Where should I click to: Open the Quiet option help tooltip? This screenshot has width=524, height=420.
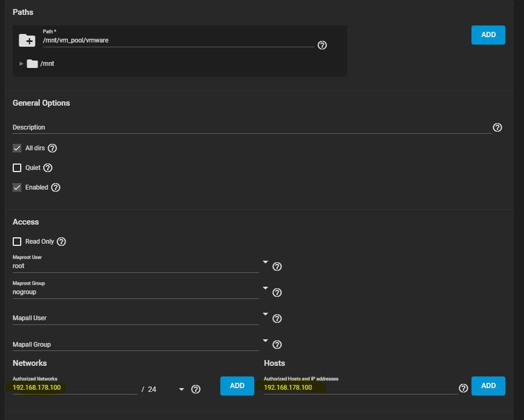coord(48,168)
